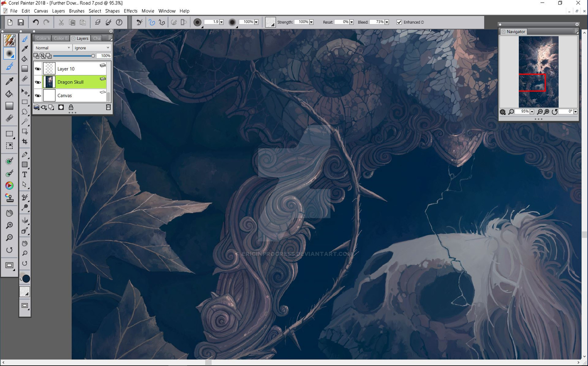
Task: Open the Canvas menu
Action: click(x=41, y=11)
